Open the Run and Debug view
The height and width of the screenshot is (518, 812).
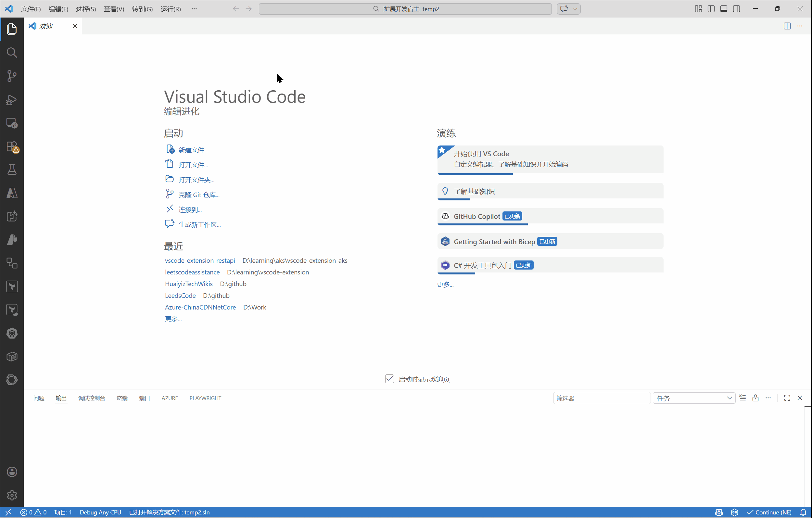pyautogui.click(x=12, y=99)
